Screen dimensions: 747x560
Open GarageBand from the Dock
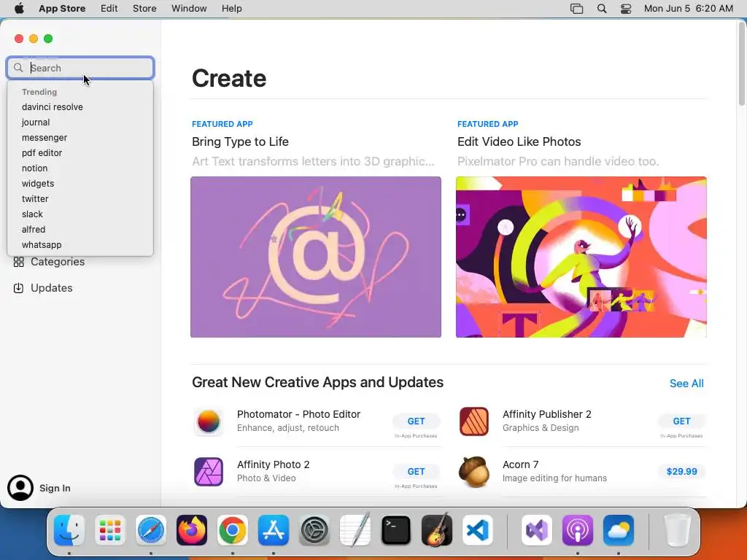(437, 529)
